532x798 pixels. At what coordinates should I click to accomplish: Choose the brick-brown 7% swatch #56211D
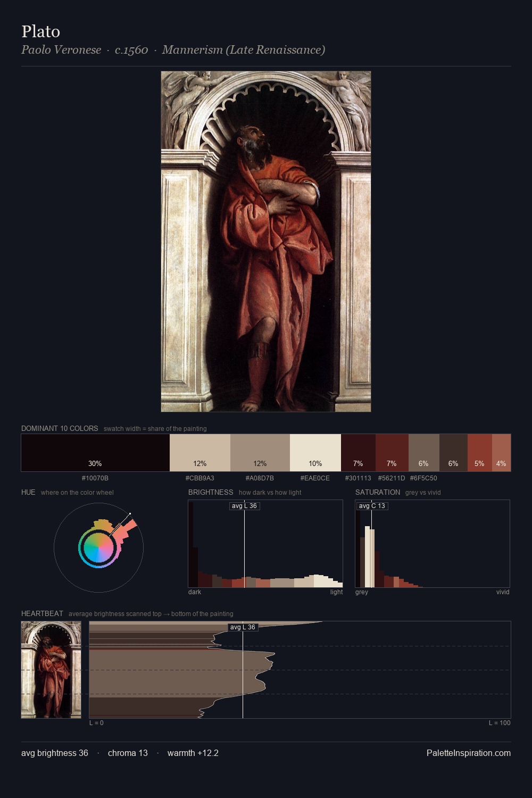tap(392, 453)
